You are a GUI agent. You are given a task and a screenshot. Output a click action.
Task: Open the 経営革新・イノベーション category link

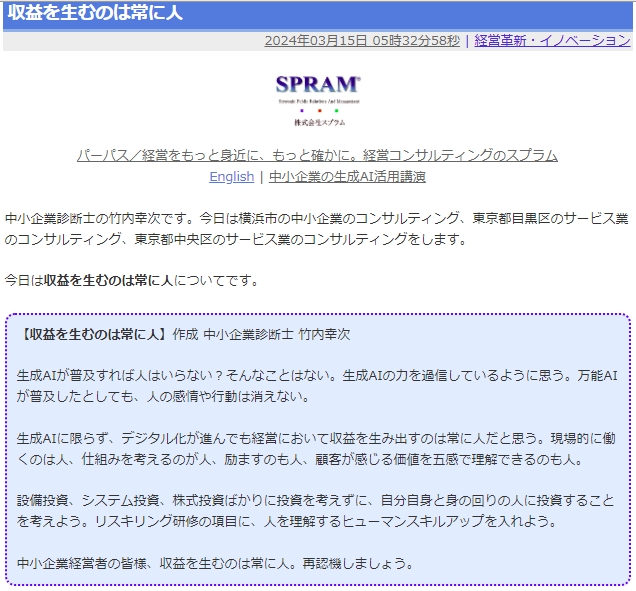(x=552, y=41)
